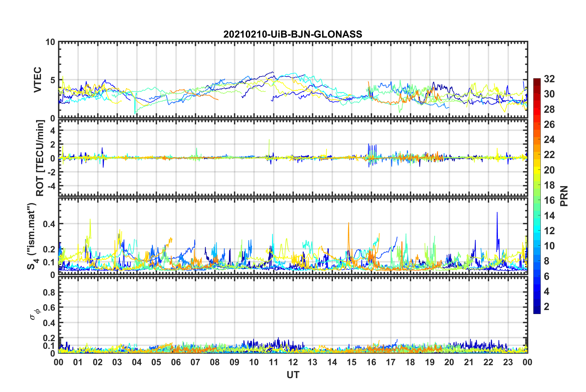This screenshot has height=392, width=586.
Task: Select the "05" UT axis tick label
Action: [x=156, y=362]
